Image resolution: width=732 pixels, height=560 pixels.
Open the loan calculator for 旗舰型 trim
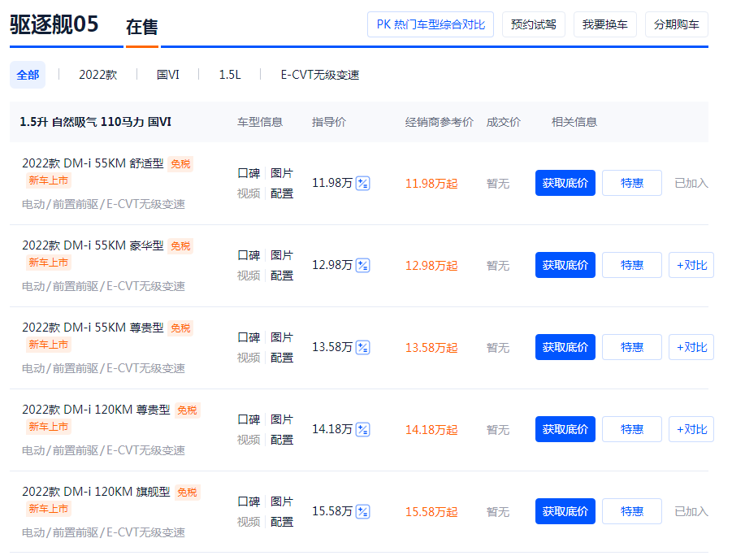click(362, 511)
